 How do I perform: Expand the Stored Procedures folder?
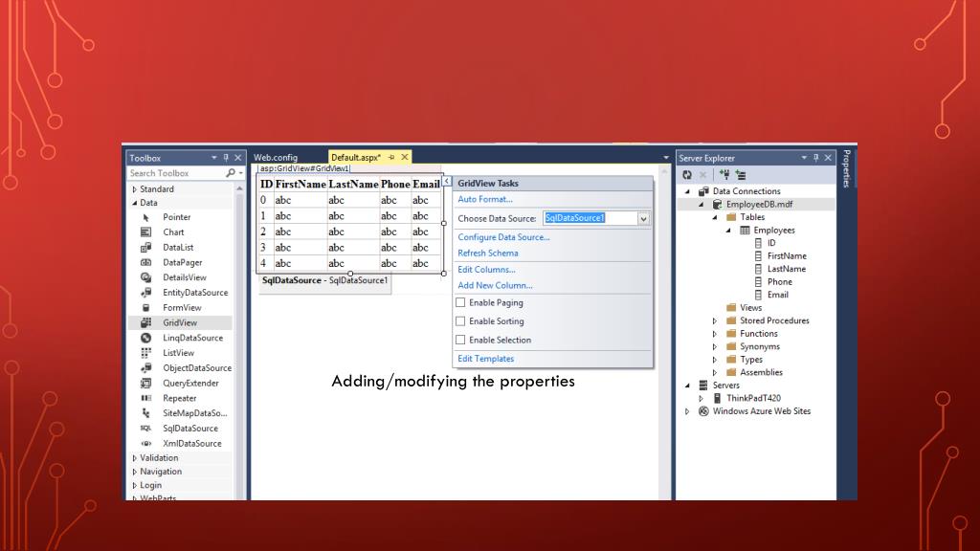coord(715,320)
